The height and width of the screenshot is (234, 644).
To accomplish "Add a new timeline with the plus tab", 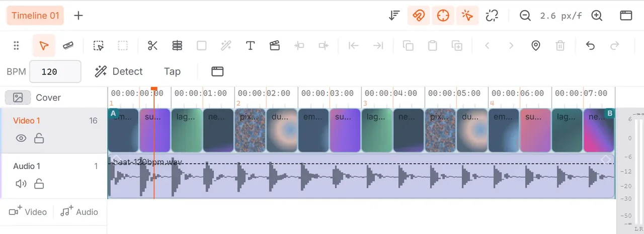I will [78, 16].
